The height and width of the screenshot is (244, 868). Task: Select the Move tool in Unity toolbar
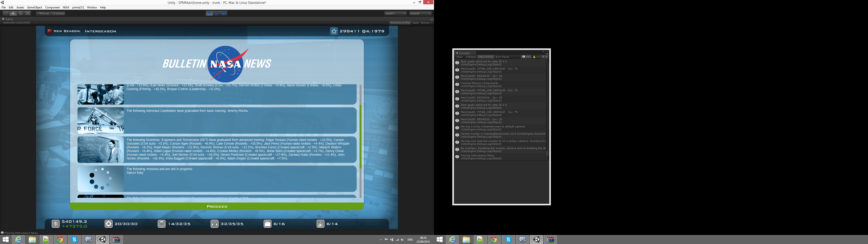[x=13, y=14]
